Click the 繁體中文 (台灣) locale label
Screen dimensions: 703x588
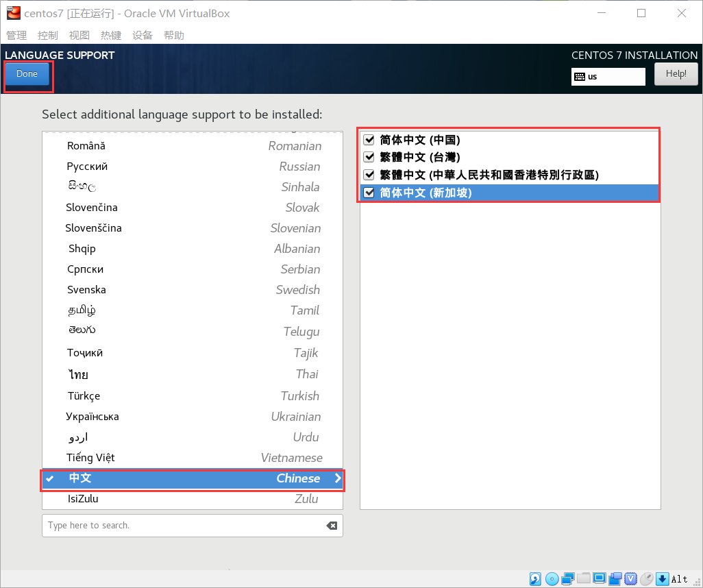tap(420, 157)
